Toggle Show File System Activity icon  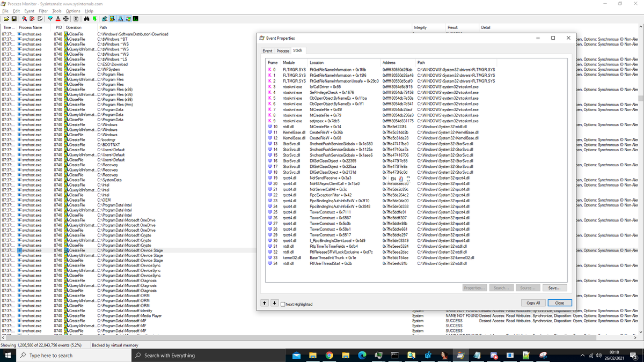coord(113,19)
